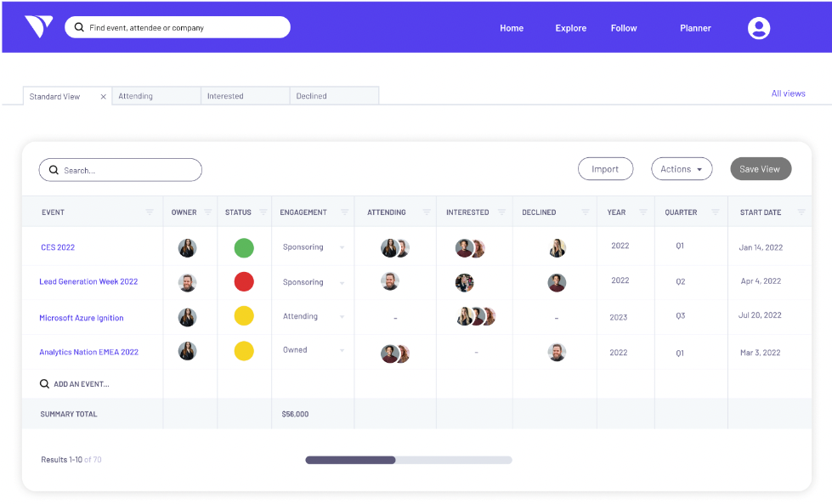This screenshot has height=504, width=832.
Task: Expand engagement dropdown for CES 2022
Action: (x=342, y=248)
